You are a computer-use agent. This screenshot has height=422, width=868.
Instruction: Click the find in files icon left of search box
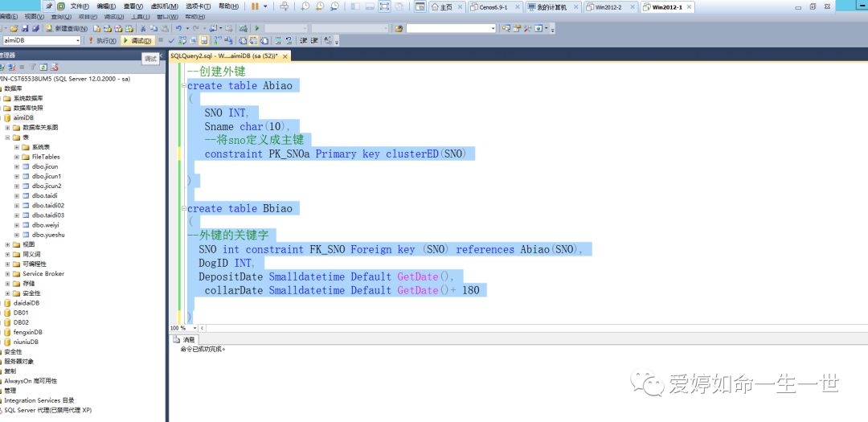click(398, 28)
